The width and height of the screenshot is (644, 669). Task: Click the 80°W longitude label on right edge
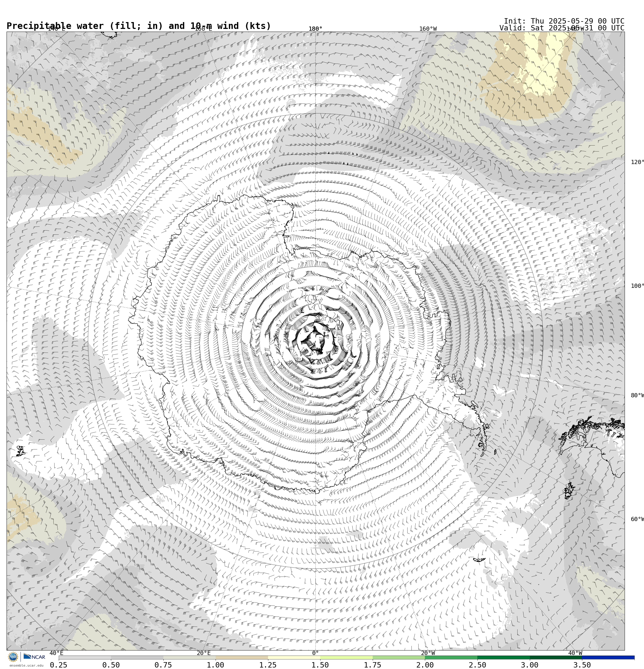click(x=637, y=395)
